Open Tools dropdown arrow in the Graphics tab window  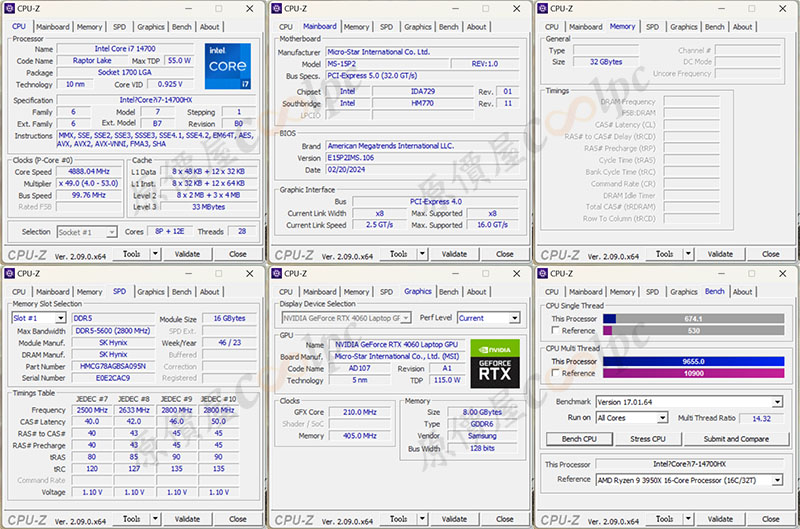pos(422,519)
